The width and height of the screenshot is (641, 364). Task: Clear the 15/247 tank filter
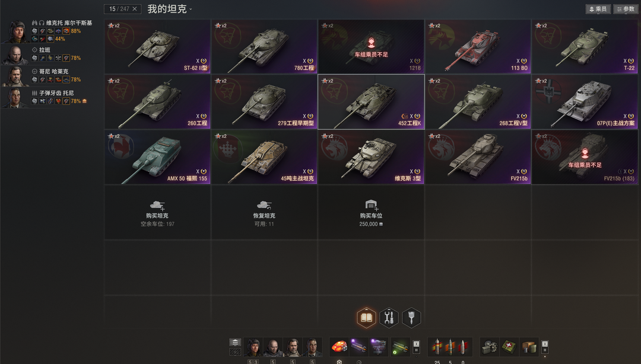tap(135, 9)
